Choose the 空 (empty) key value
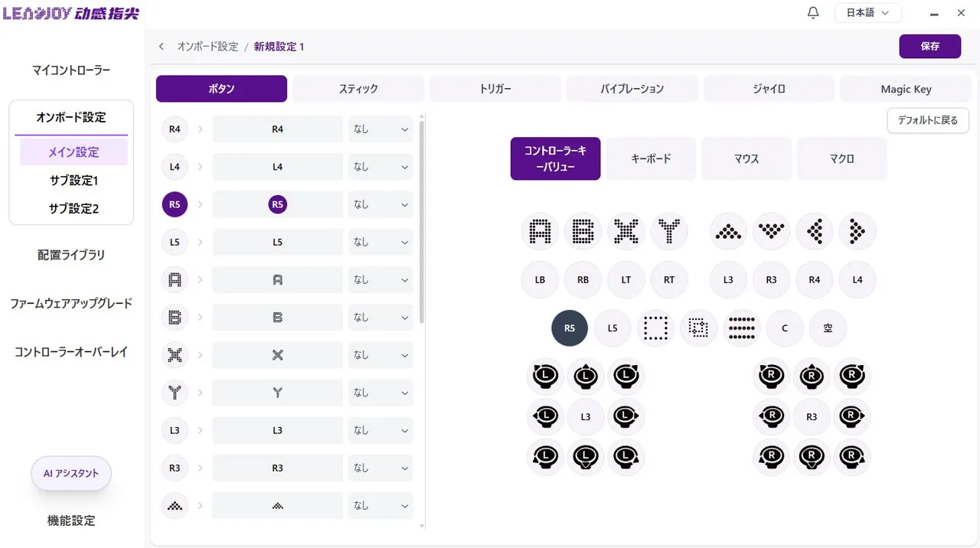This screenshot has width=980, height=548. coord(828,328)
